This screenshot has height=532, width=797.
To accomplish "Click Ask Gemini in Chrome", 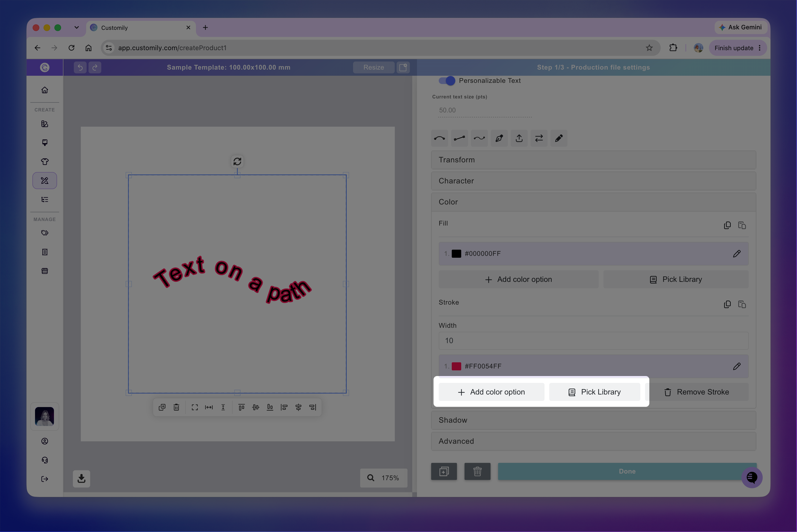I will [741, 27].
